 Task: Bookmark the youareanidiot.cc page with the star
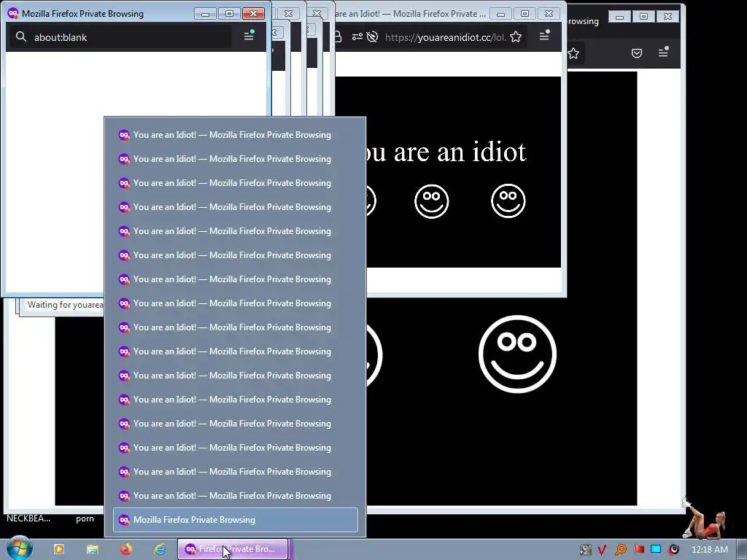pos(516,36)
